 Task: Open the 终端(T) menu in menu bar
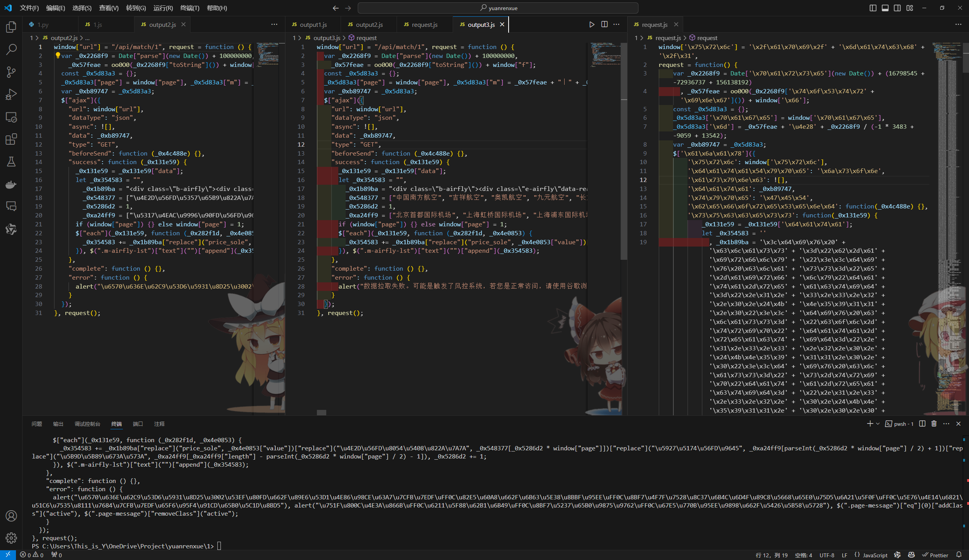[189, 8]
